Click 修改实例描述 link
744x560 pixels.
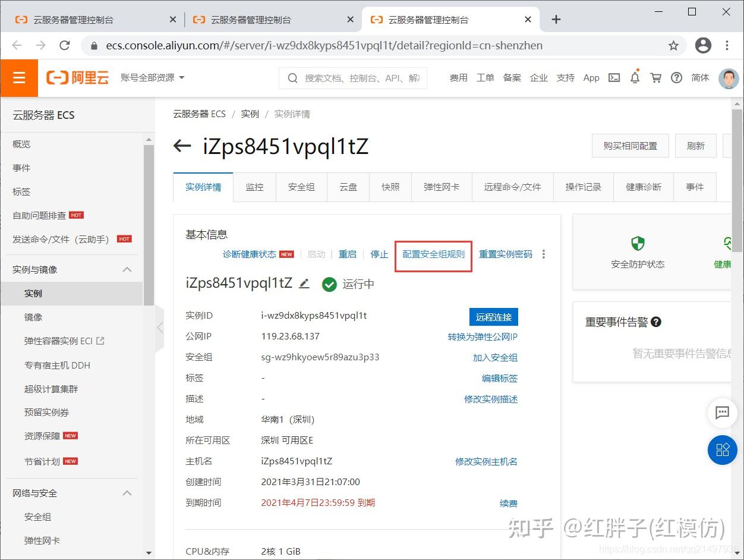(x=491, y=399)
